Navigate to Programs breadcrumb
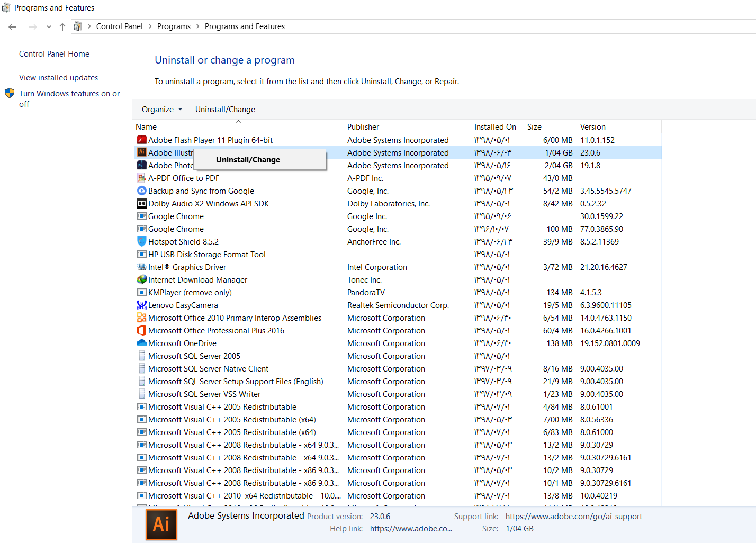 (x=174, y=26)
